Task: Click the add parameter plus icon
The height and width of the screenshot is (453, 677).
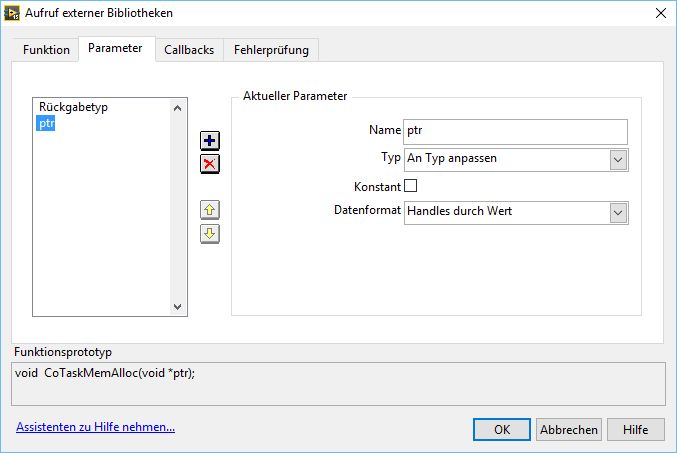Action: point(210,141)
